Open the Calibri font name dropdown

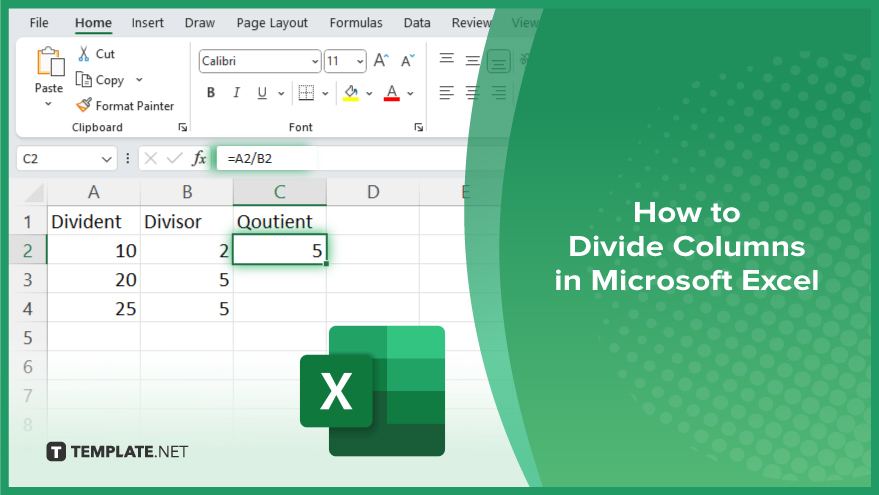click(x=315, y=61)
